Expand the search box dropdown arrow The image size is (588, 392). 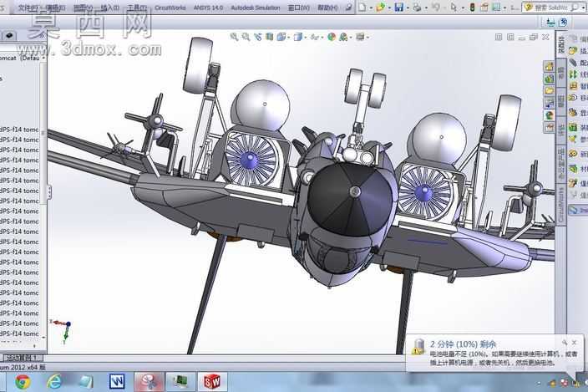[583, 8]
